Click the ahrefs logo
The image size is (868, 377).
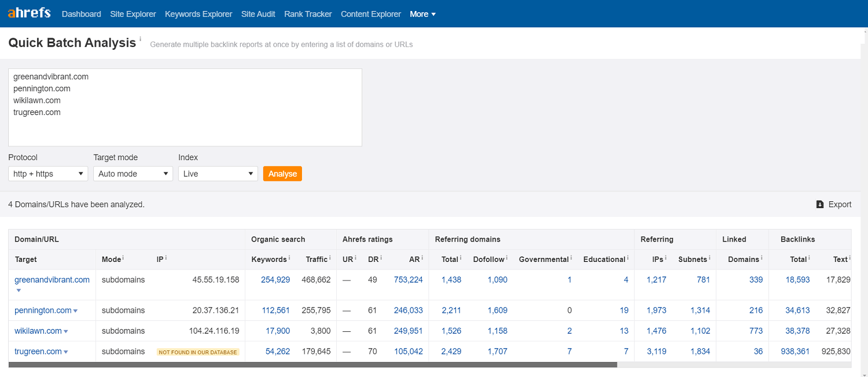[x=30, y=13]
